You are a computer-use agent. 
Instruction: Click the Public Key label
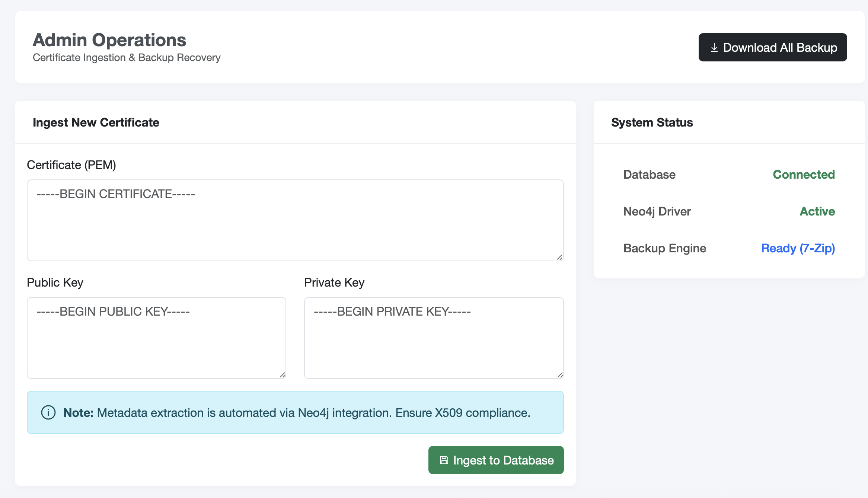click(55, 282)
